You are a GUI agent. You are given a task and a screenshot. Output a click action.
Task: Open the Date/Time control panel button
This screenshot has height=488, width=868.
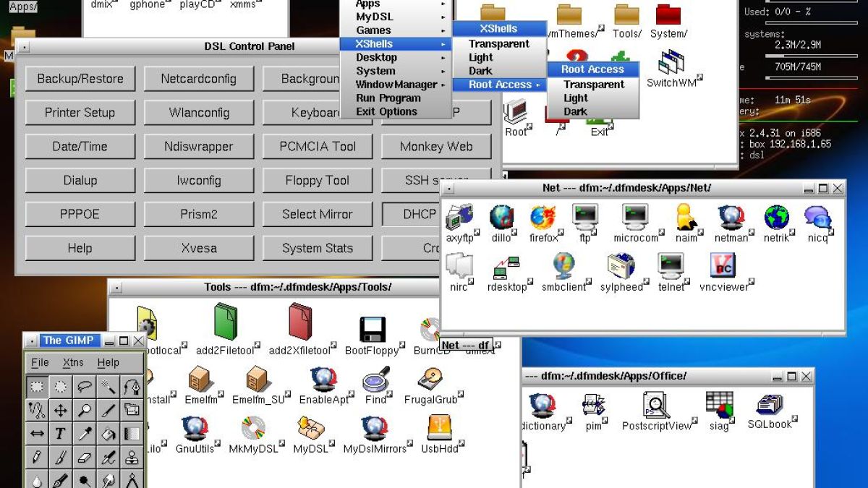[x=80, y=147]
